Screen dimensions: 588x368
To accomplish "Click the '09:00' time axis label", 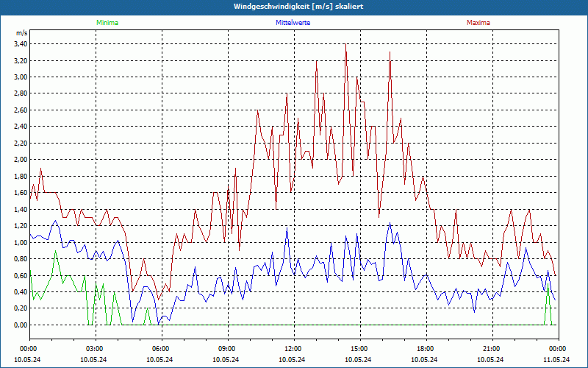I will pyautogui.click(x=228, y=349).
